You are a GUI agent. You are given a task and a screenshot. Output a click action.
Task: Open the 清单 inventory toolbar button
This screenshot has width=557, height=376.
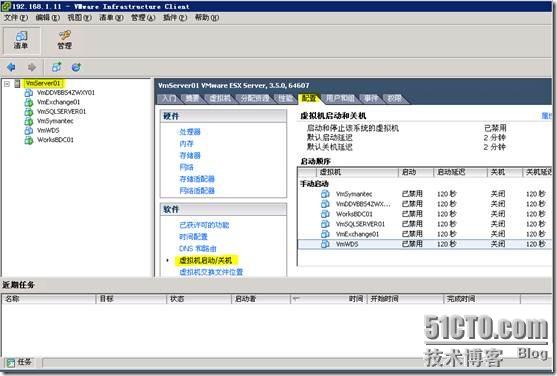pyautogui.click(x=21, y=40)
